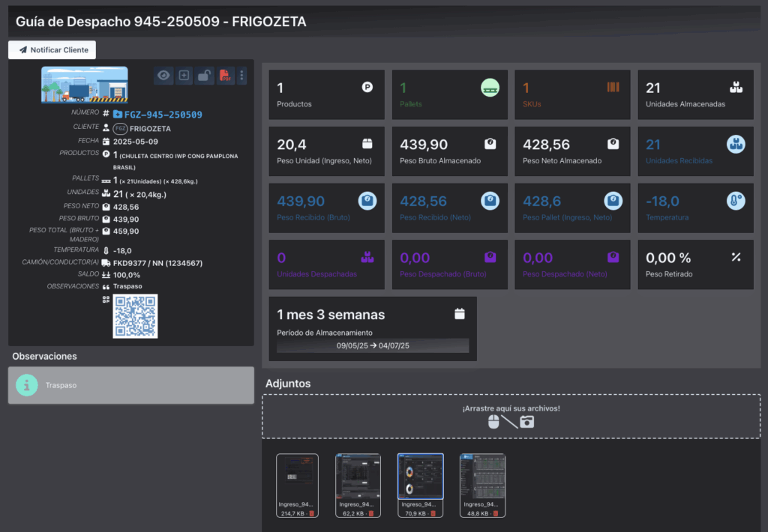This screenshot has height=532, width=768.
Task: Click the Unidades Despachadas purple boxes icon
Action: [x=367, y=257]
